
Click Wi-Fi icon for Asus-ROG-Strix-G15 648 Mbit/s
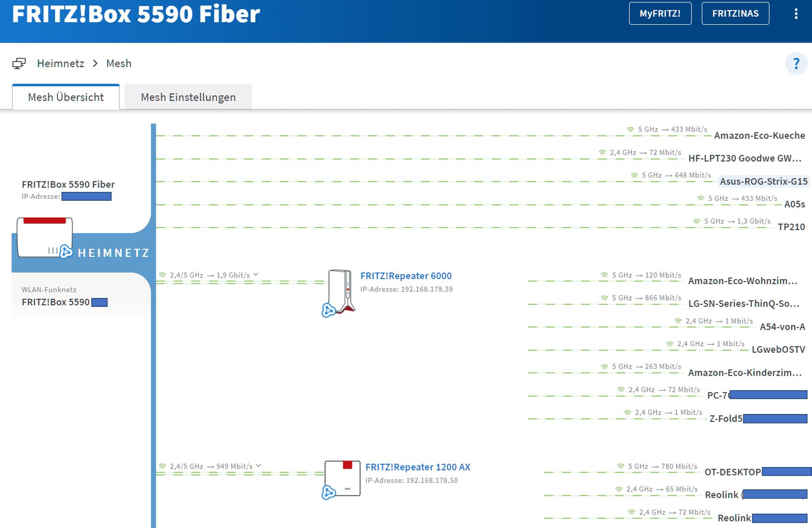click(x=634, y=175)
